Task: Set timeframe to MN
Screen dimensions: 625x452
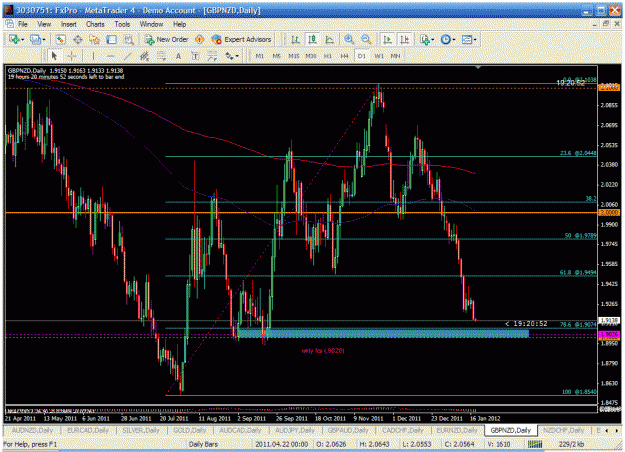Action: [x=395, y=56]
